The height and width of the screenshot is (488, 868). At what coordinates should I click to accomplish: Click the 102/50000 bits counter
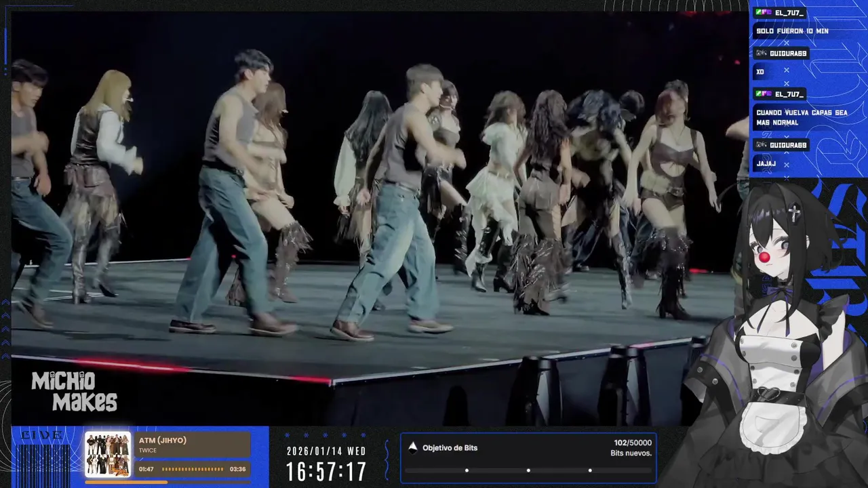pos(633,443)
